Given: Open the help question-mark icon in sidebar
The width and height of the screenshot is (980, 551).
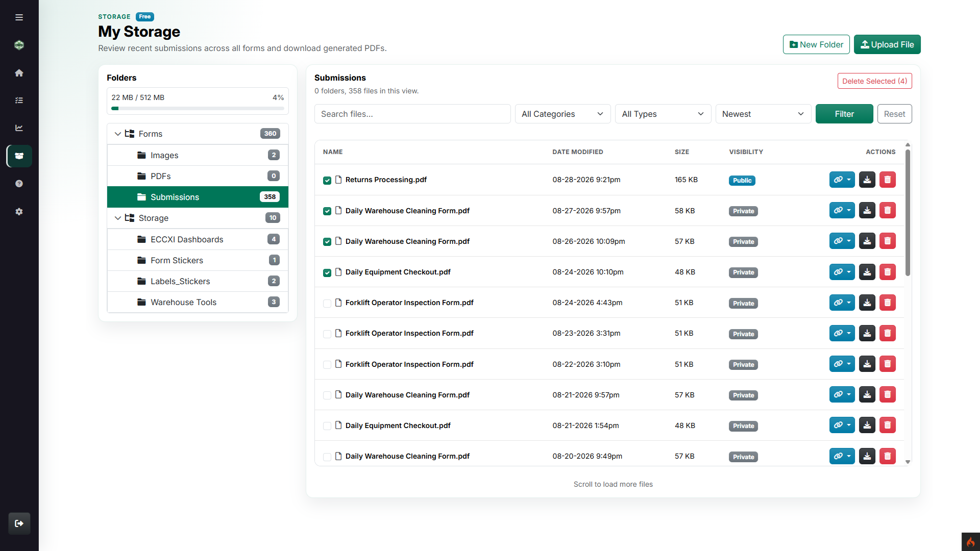Looking at the screenshot, I should click(19, 184).
